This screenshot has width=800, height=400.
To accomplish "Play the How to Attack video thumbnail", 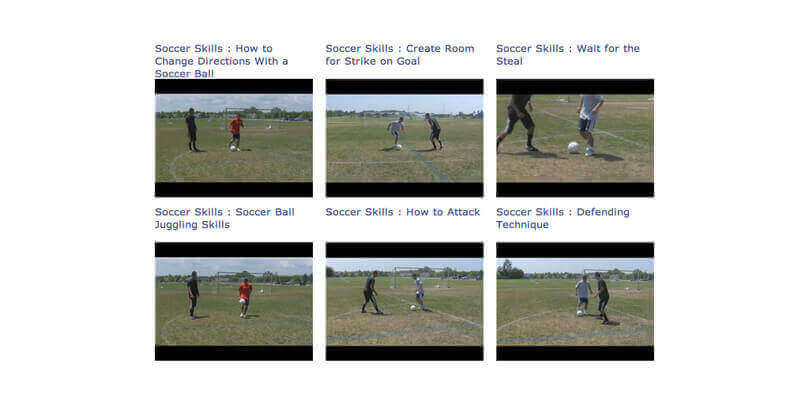I will point(405,302).
